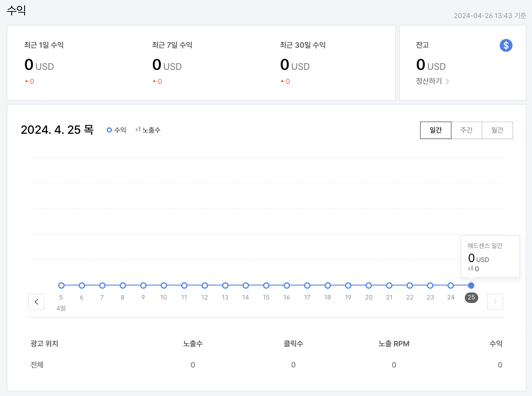This screenshot has height=396, width=532.
Task: Click the bar icon inside the 애드센스 일간 tooltip
Action: [472, 268]
